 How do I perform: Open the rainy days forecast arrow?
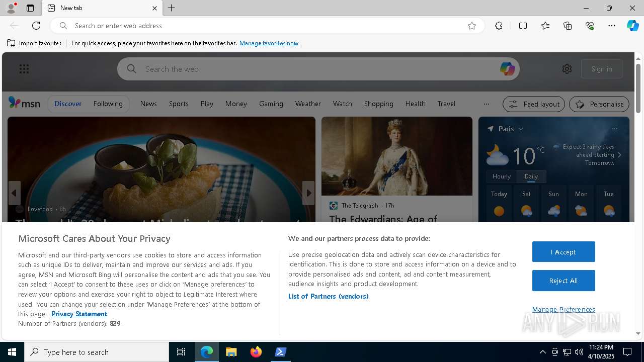tap(619, 155)
